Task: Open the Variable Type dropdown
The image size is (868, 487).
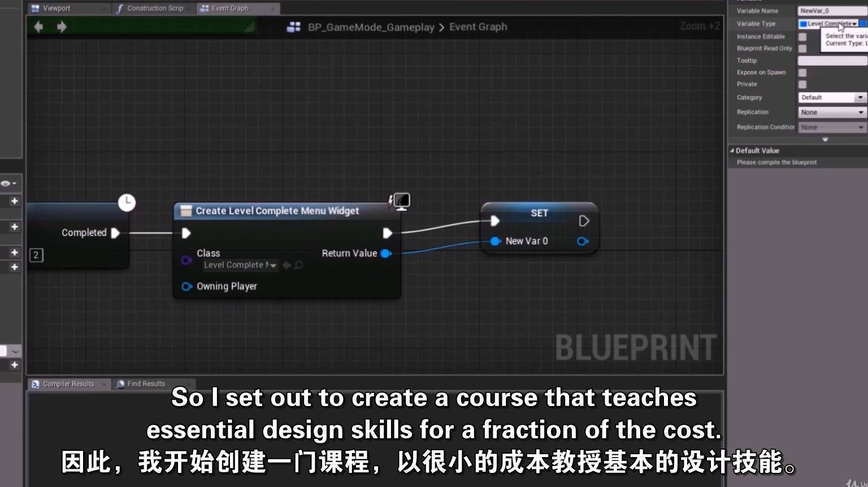Action: [x=828, y=24]
